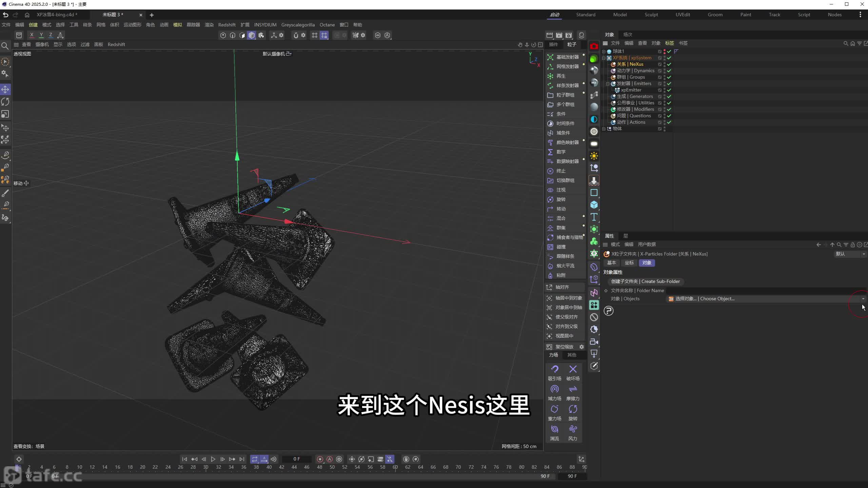This screenshot has width=868, height=488.
Task: Open the INSYDIUM menu
Action: [265, 25]
